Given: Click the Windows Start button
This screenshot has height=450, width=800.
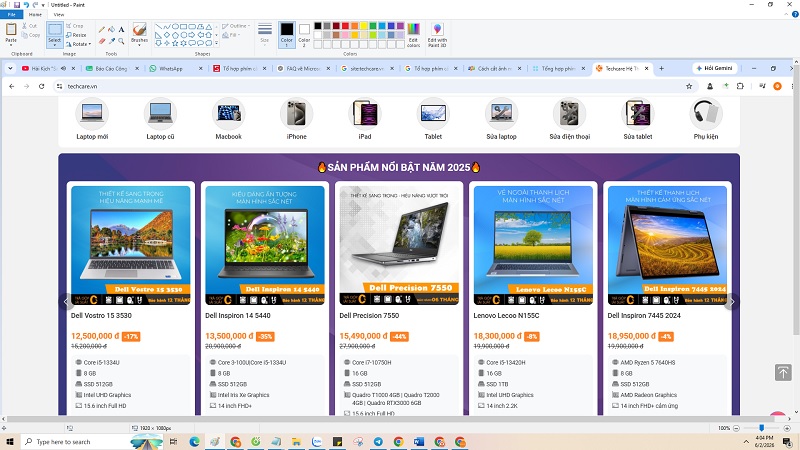Looking at the screenshot, I should click(x=10, y=442).
